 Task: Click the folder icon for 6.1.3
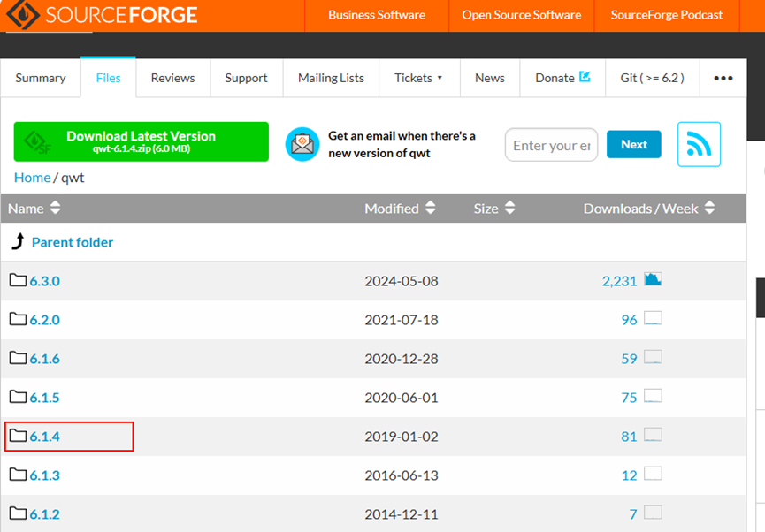[x=18, y=475]
